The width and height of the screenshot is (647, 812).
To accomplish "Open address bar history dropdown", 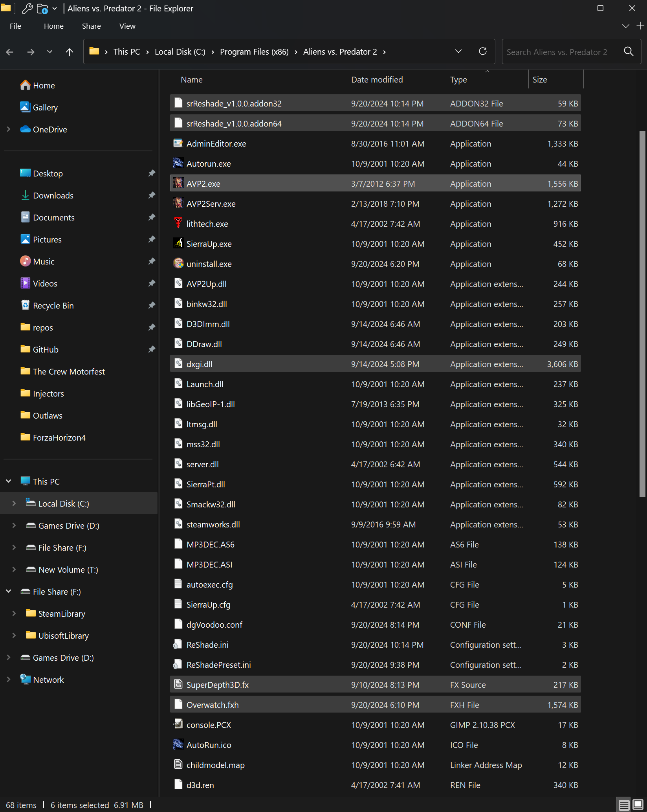I will click(458, 51).
